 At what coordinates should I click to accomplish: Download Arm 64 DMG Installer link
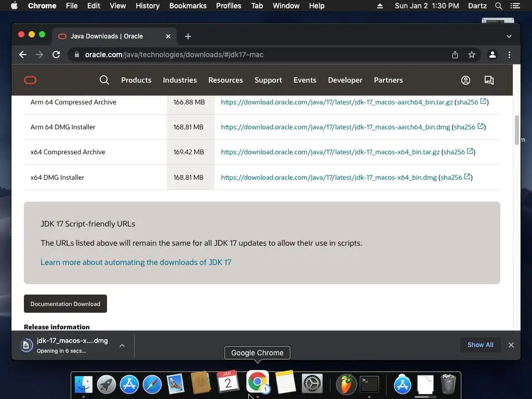(335, 127)
